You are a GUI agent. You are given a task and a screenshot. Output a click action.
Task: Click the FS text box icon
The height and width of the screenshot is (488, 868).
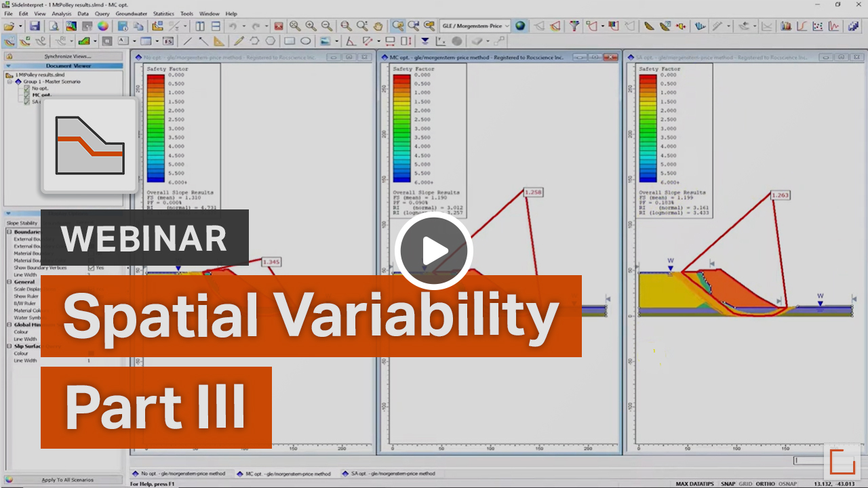point(168,41)
